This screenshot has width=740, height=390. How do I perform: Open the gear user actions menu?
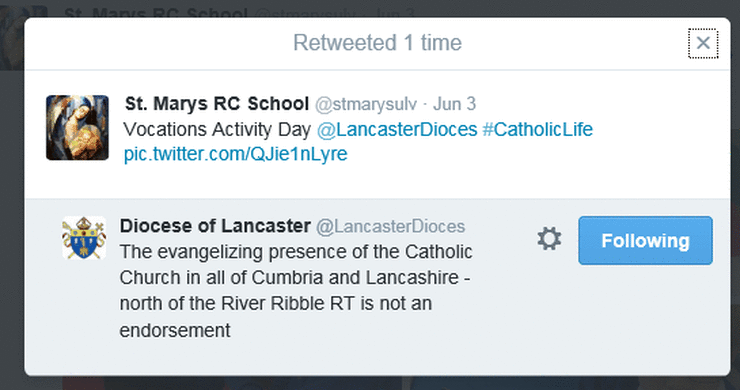pos(549,238)
